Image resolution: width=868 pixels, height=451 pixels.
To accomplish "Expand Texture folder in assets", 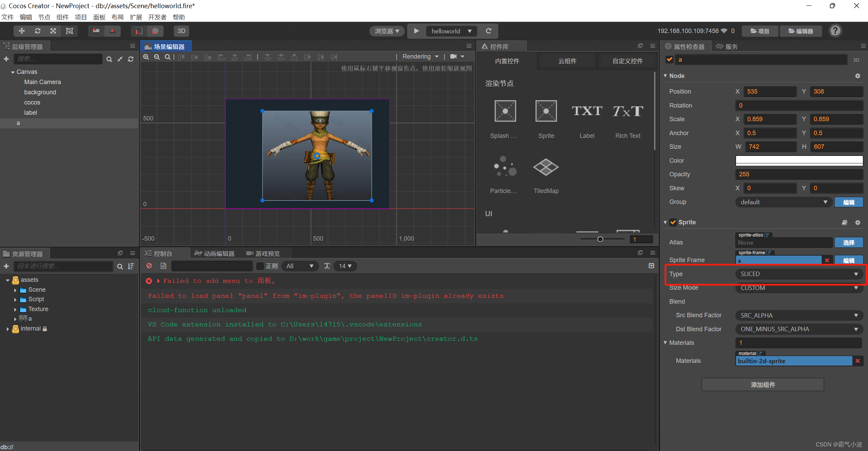I will coord(15,309).
